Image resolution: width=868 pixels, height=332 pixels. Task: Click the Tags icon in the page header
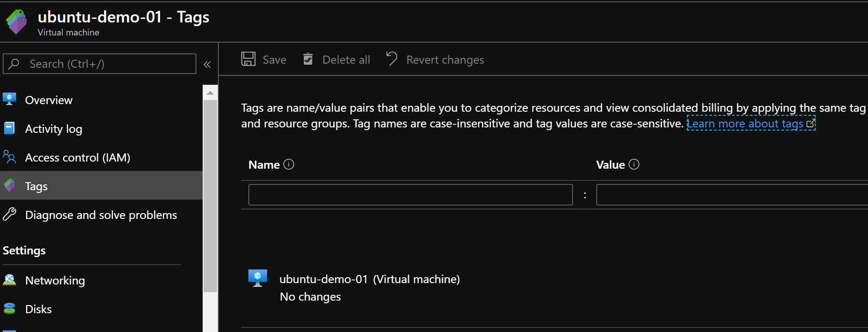pyautogui.click(x=17, y=22)
